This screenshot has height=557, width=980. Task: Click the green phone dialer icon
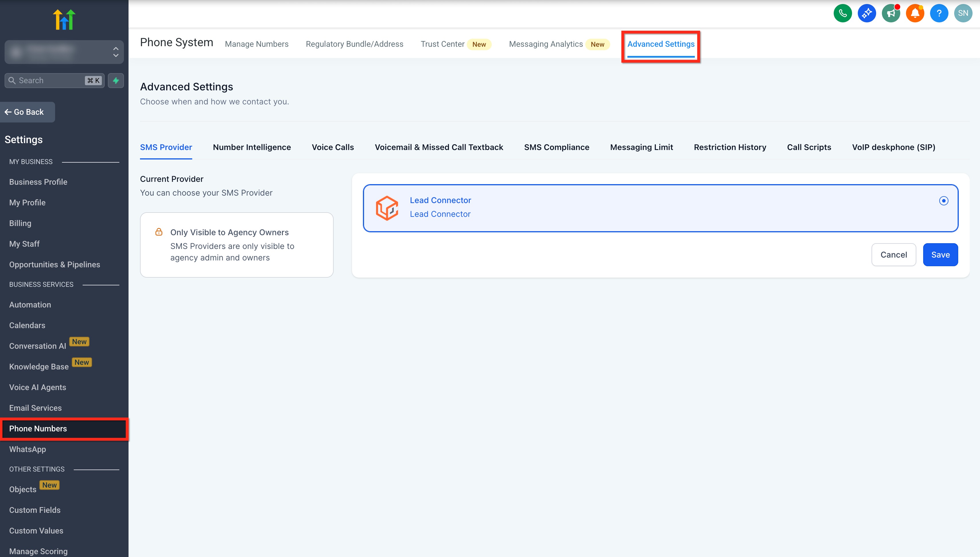coord(842,13)
